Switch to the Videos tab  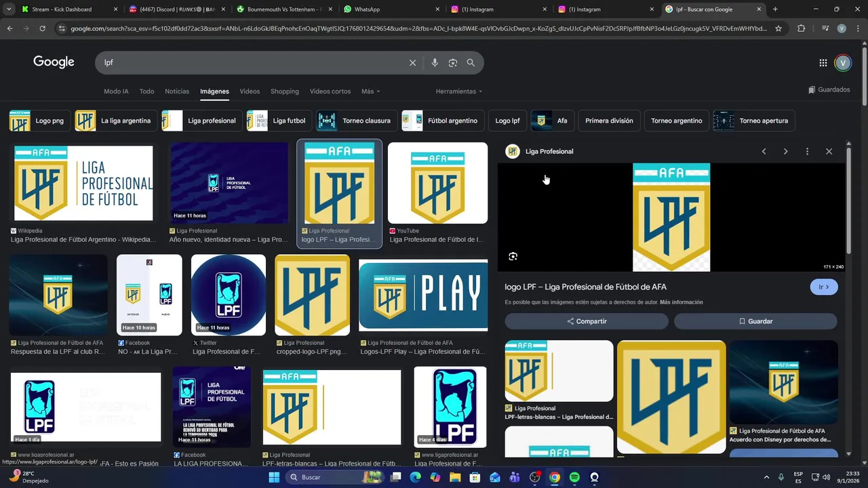(x=250, y=91)
